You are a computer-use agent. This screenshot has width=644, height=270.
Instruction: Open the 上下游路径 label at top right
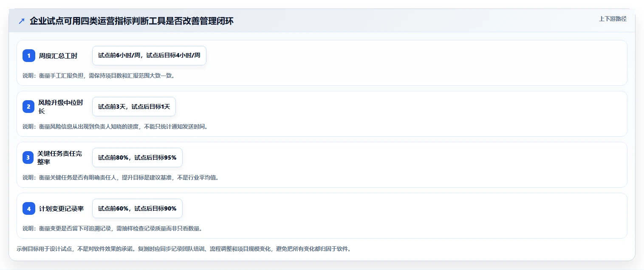tap(613, 19)
